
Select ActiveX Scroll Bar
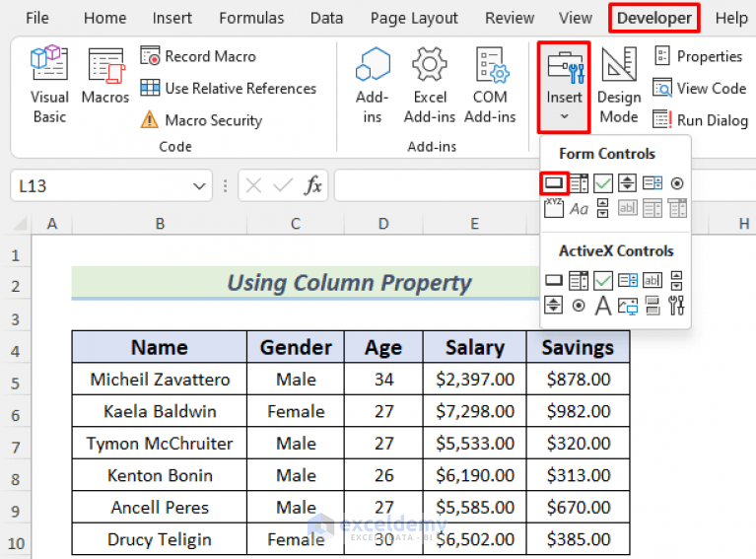point(677,280)
